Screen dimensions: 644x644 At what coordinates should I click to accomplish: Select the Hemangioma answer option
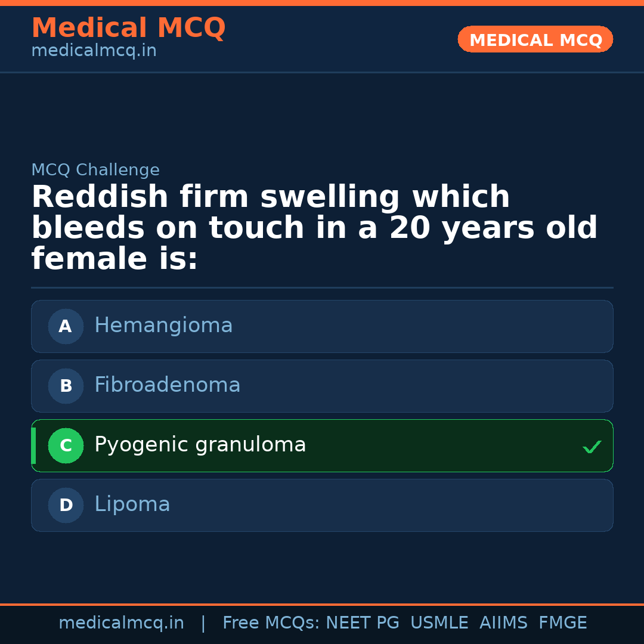point(163,326)
